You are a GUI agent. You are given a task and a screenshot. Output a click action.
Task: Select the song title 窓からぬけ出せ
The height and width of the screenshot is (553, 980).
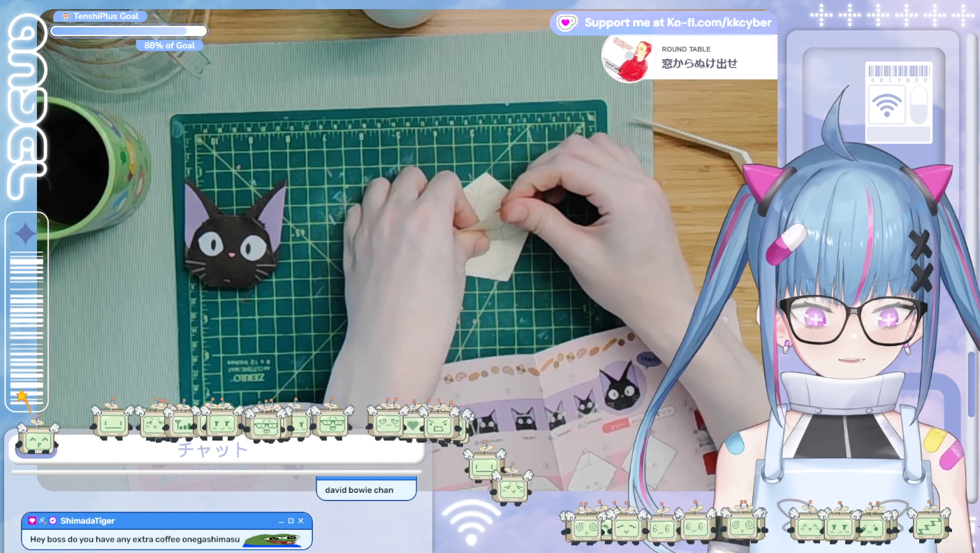point(699,64)
